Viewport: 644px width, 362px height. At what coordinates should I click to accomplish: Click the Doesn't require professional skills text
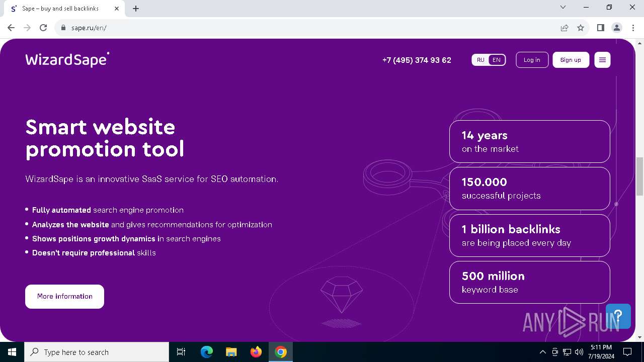point(94,253)
